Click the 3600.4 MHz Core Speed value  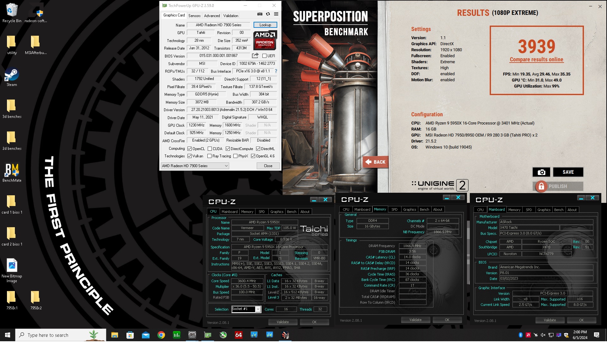(x=247, y=281)
